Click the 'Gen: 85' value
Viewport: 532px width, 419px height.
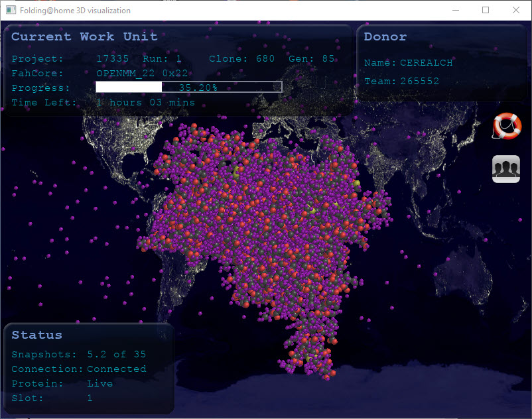coord(312,58)
